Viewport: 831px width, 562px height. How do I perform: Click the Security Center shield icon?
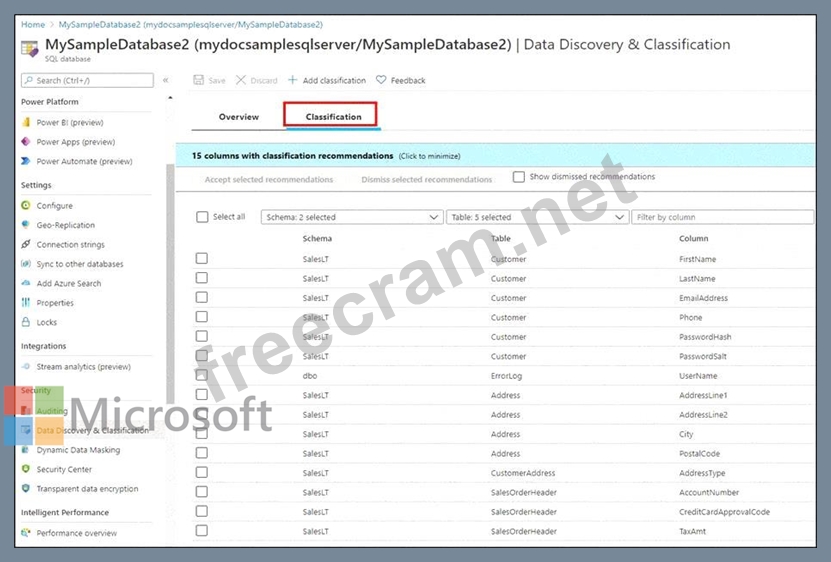pos(25,469)
